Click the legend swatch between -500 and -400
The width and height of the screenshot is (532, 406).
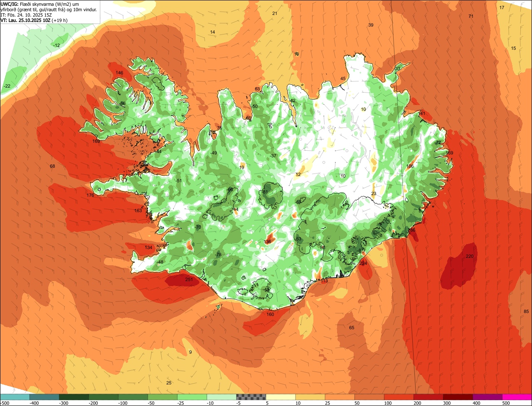(x=15, y=397)
